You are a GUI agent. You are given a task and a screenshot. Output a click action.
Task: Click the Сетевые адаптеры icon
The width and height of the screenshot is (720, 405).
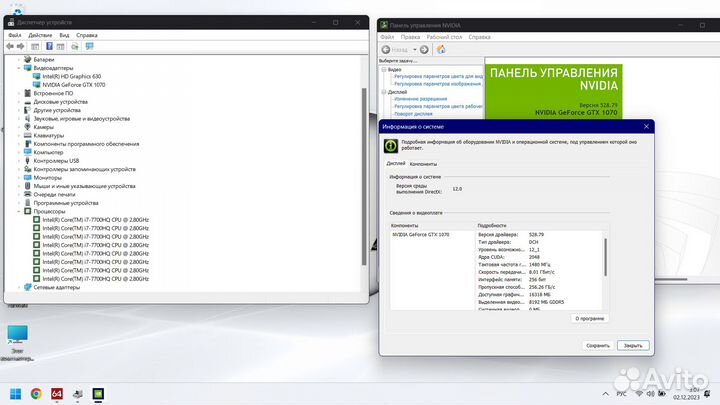coord(28,287)
